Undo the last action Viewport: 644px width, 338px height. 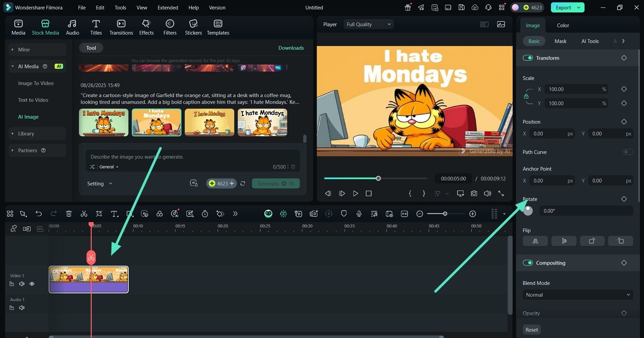39,214
